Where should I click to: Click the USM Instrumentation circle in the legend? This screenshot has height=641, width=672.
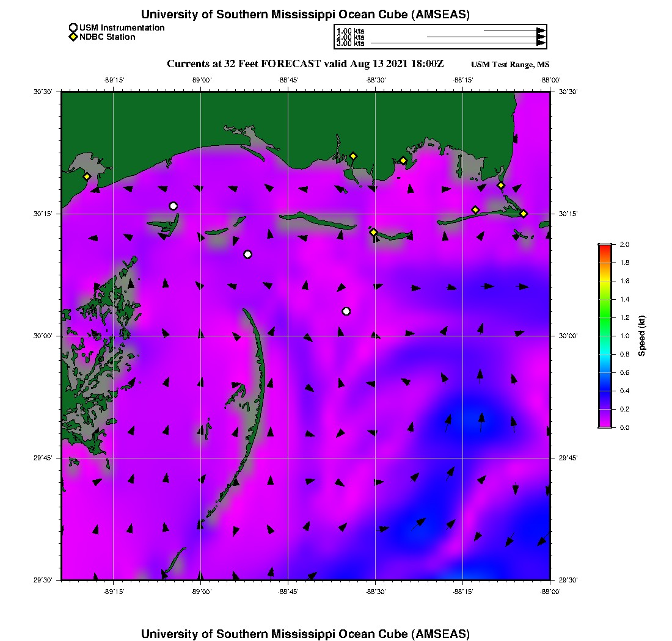[73, 27]
